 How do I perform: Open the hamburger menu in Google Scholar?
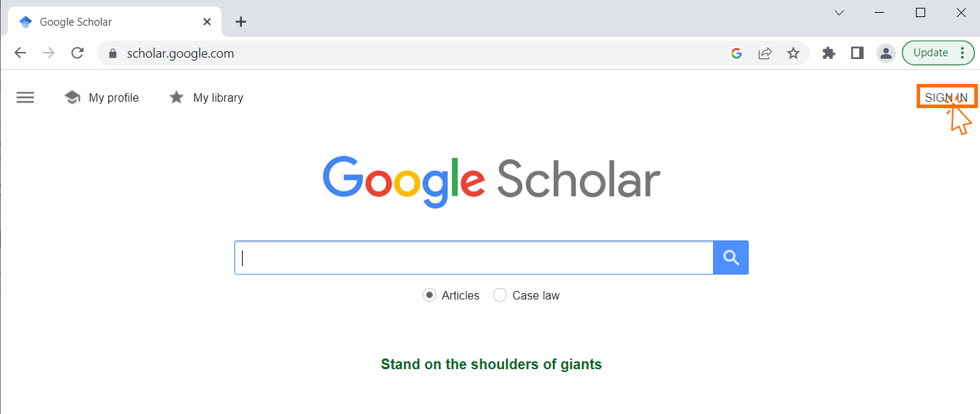point(25,97)
